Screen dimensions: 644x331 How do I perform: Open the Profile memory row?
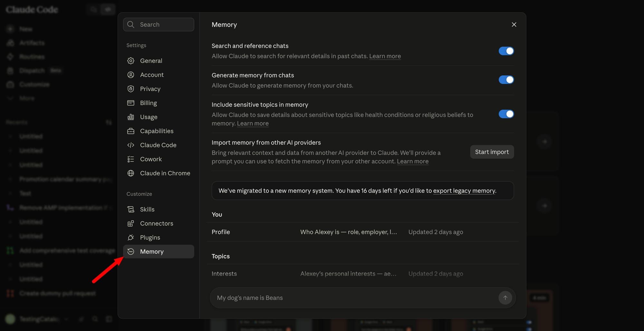pos(363,232)
